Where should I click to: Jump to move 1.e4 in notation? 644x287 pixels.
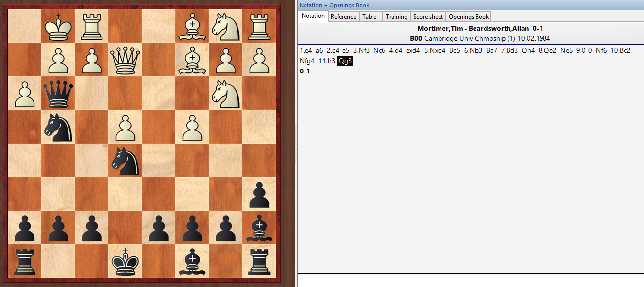[305, 50]
